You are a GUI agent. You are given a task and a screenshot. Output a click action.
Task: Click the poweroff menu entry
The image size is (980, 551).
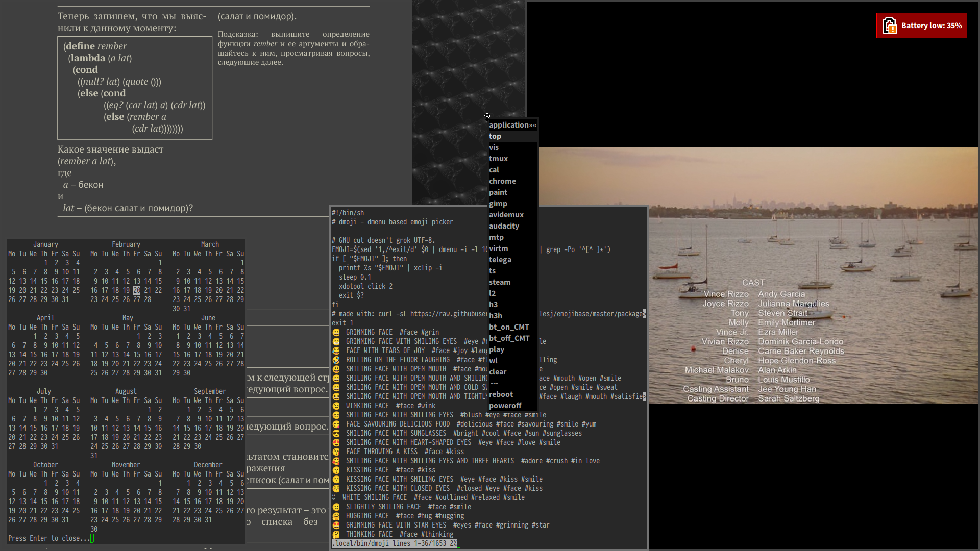pyautogui.click(x=505, y=406)
